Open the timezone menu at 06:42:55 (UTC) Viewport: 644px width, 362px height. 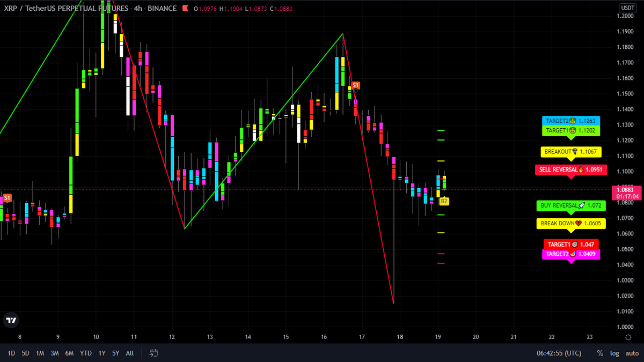click(559, 353)
